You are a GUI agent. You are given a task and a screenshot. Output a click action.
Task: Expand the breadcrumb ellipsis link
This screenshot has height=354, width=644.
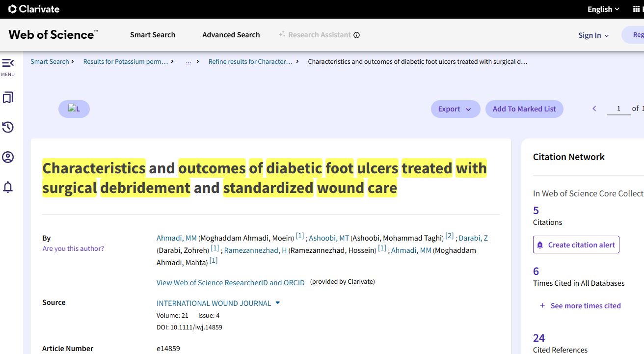click(188, 61)
